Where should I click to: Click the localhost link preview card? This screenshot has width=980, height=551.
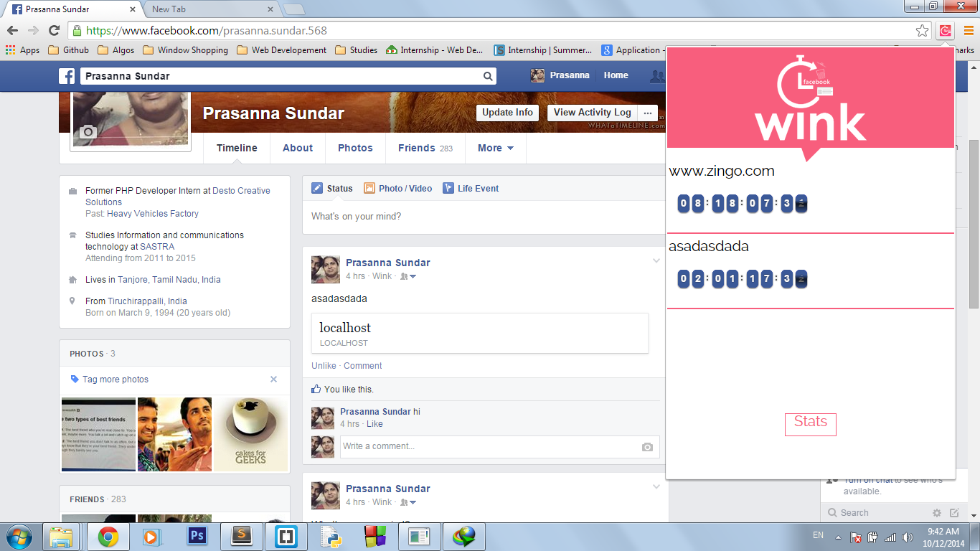coord(479,334)
